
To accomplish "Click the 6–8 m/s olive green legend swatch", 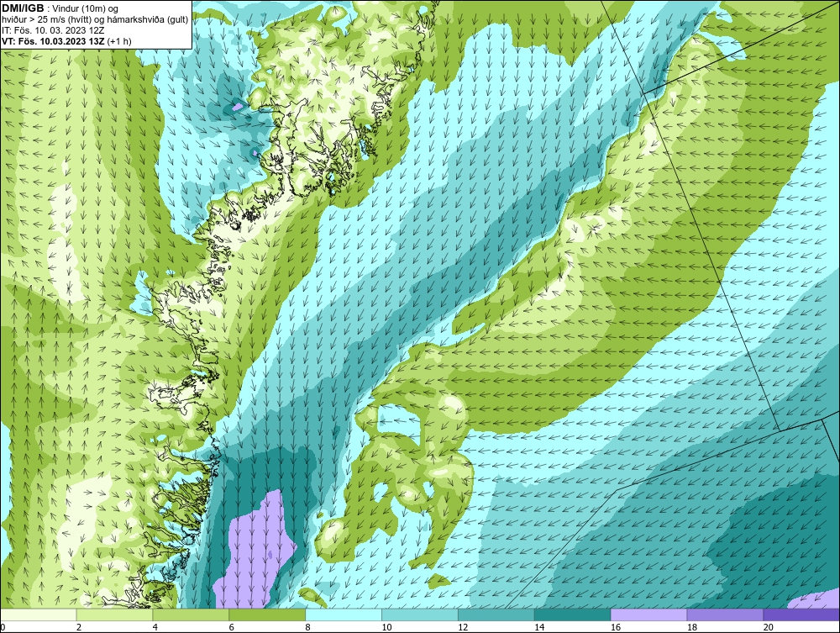I will pyautogui.click(x=267, y=615).
